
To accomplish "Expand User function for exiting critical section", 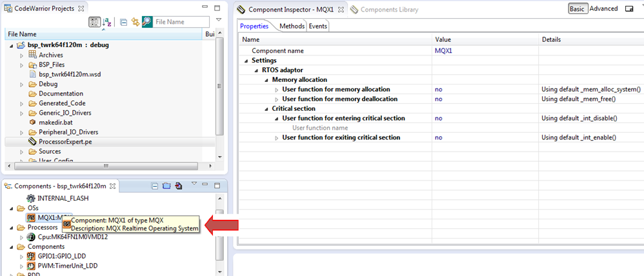I will pos(276,138).
